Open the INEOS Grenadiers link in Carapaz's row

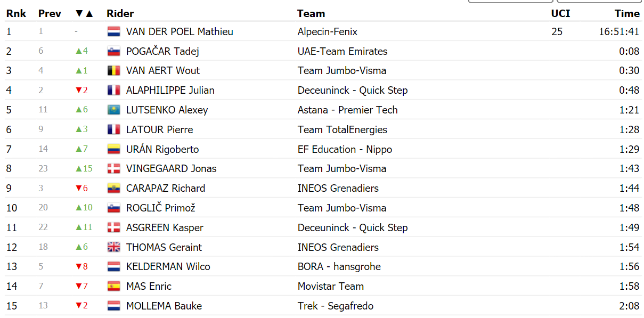(x=338, y=188)
